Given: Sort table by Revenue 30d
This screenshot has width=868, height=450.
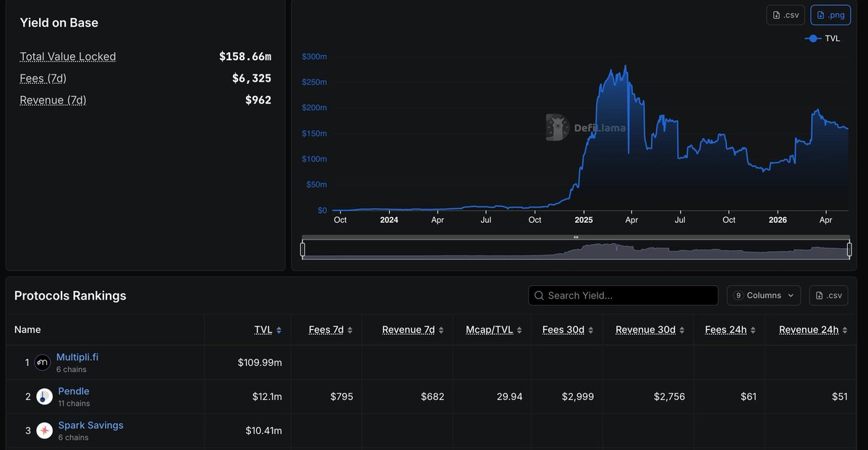Looking at the screenshot, I should pyautogui.click(x=650, y=330).
